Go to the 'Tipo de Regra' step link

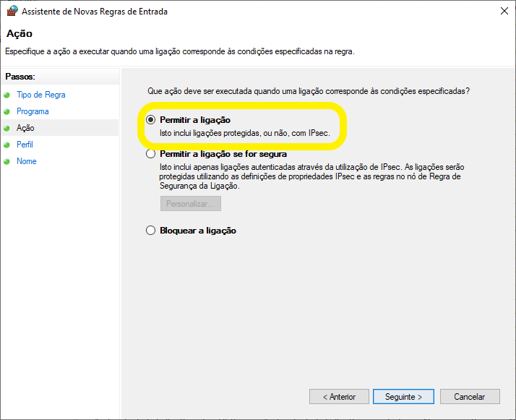[x=40, y=95]
